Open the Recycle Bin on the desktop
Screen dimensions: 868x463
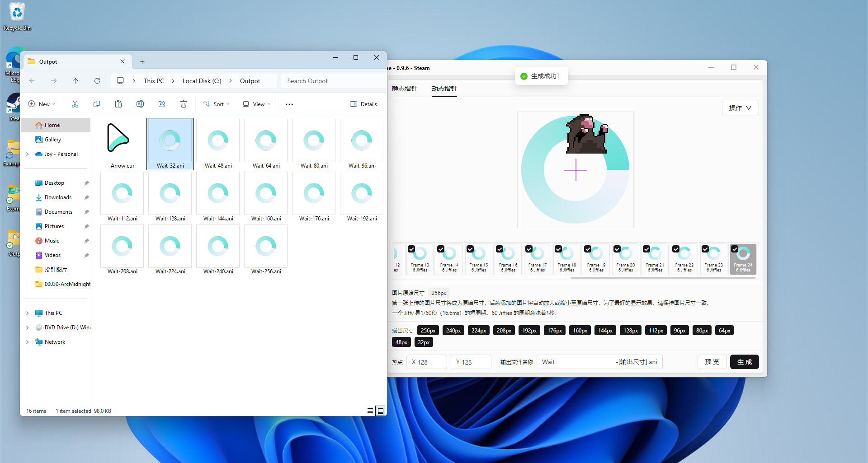click(17, 13)
